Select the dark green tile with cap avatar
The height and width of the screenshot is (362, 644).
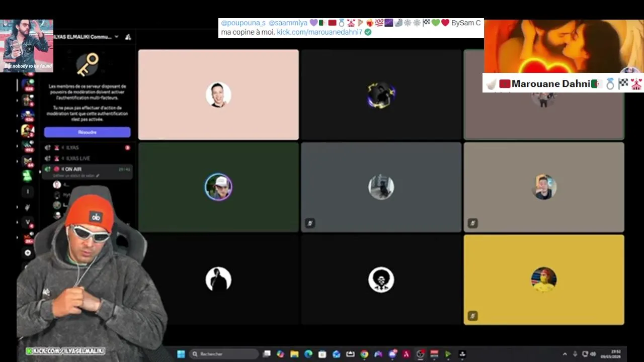click(218, 187)
